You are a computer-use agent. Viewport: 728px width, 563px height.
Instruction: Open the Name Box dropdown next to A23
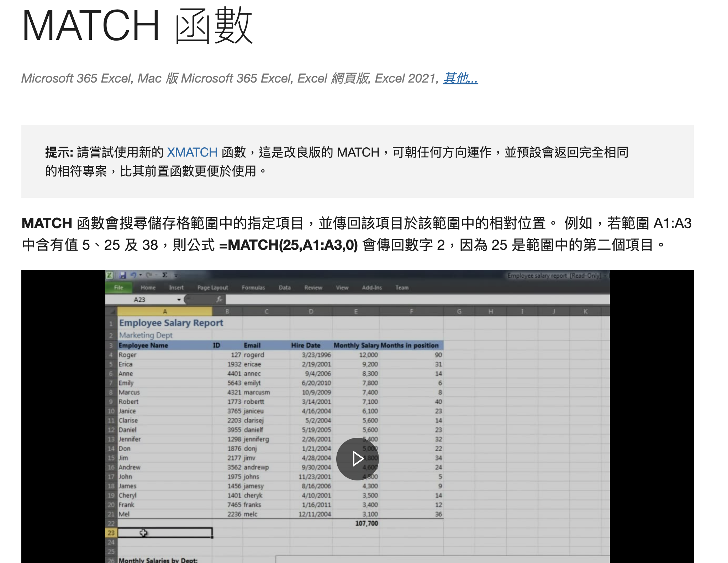point(179,300)
